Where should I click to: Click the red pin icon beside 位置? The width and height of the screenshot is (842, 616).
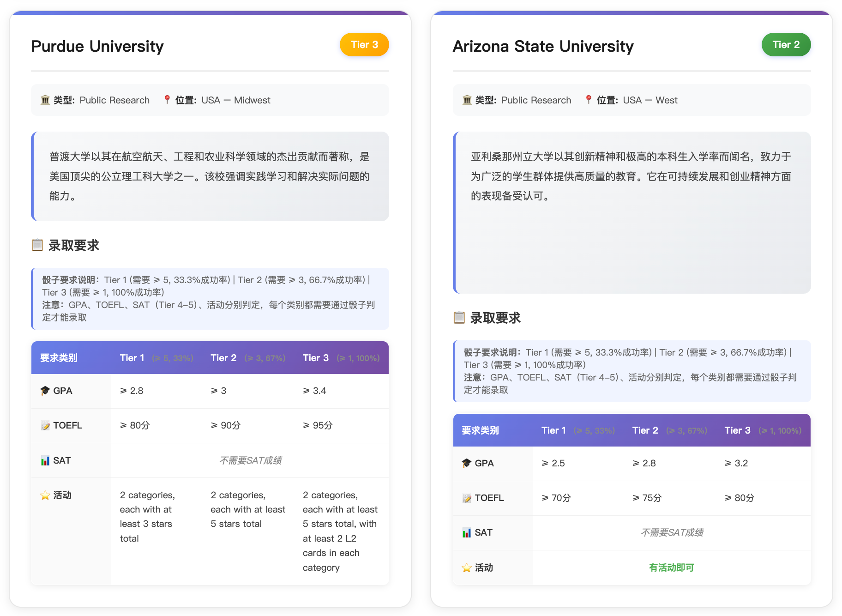167,100
